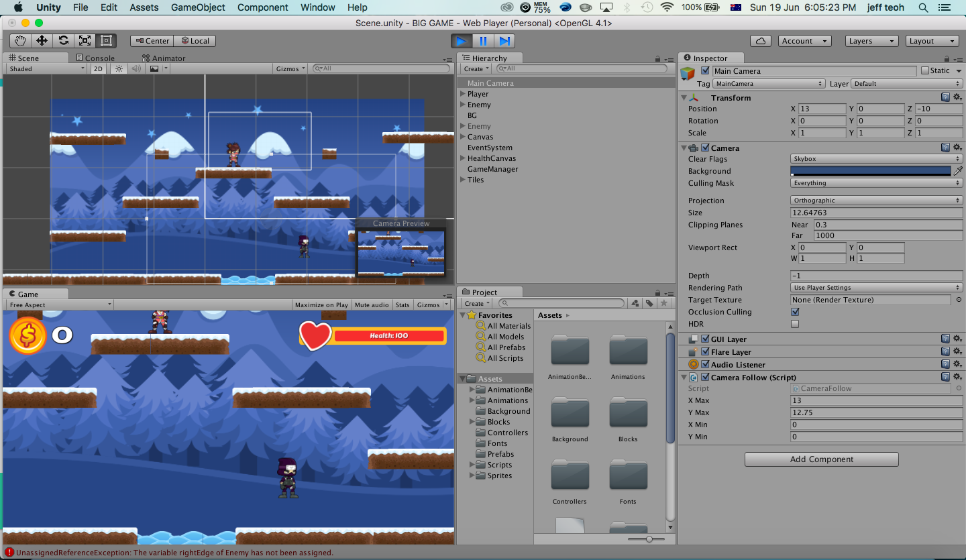Open Camera component gear menu

957,148
